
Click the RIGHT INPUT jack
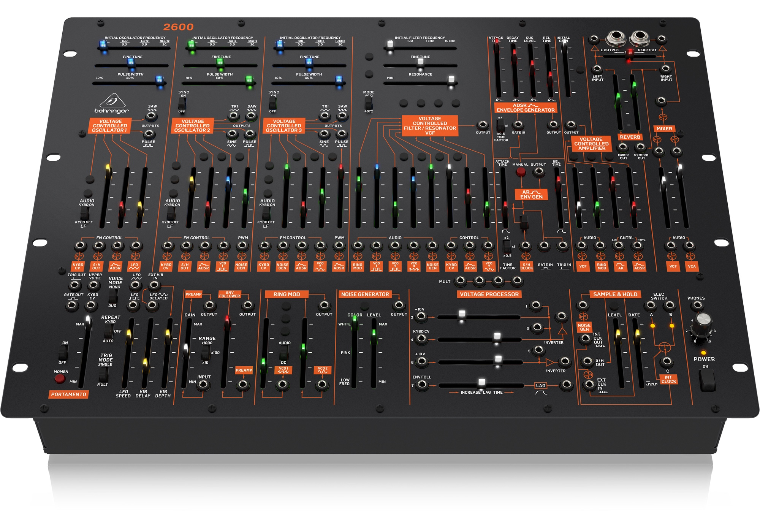pos(665,69)
